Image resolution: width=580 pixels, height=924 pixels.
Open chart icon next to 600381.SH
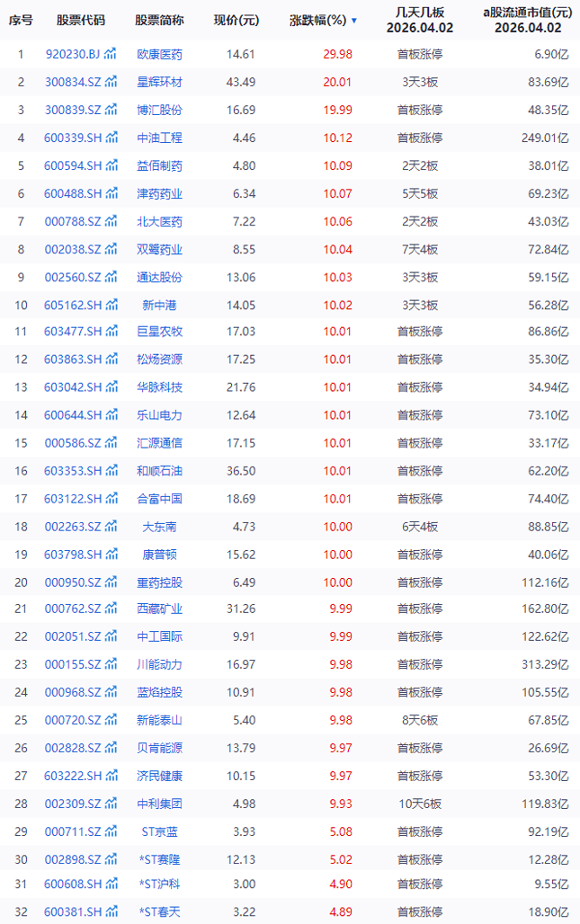(112, 912)
